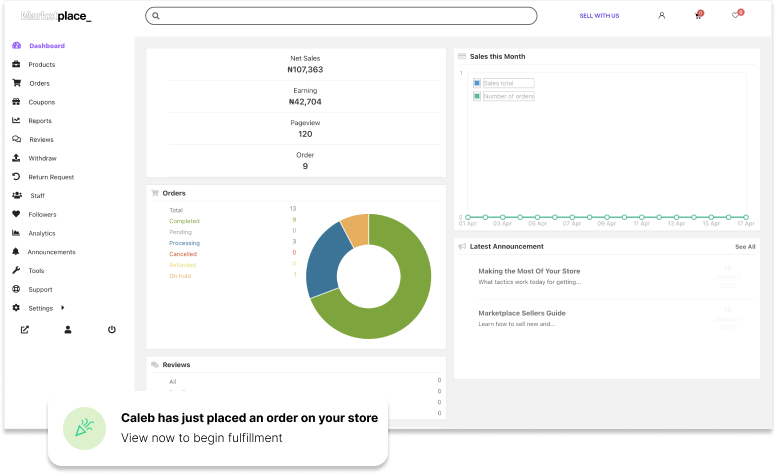The width and height of the screenshot is (776, 474).
Task: Click the SELL WITH US link
Action: [x=599, y=16]
